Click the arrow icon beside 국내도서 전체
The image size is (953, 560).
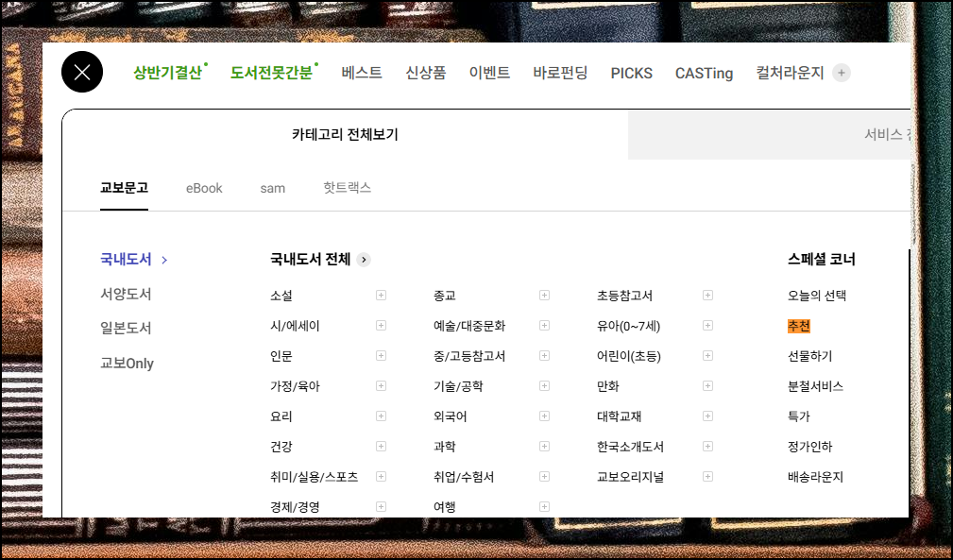click(364, 260)
